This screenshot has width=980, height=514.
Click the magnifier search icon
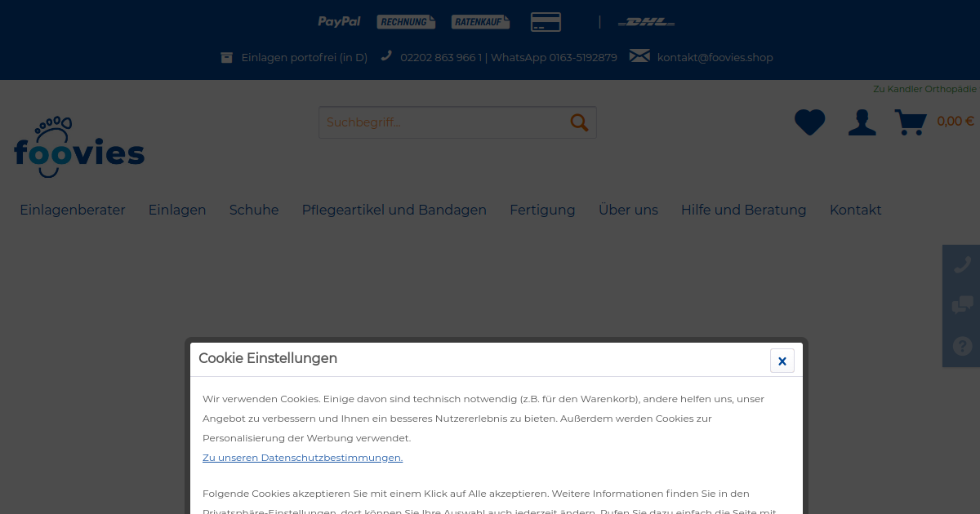pyautogui.click(x=579, y=122)
